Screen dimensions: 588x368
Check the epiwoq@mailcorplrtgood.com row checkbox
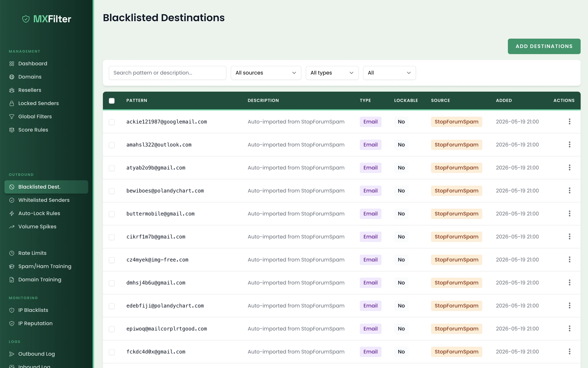coord(112,329)
